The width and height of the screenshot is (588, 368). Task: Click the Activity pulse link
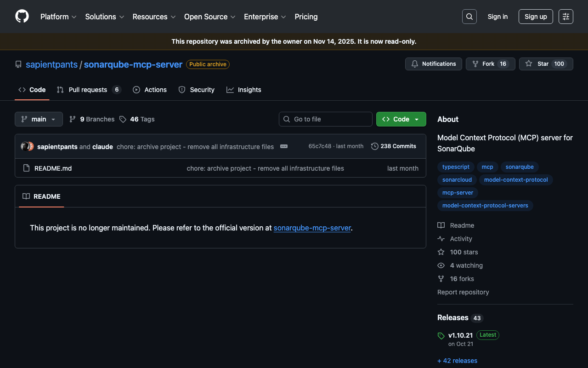click(x=461, y=239)
